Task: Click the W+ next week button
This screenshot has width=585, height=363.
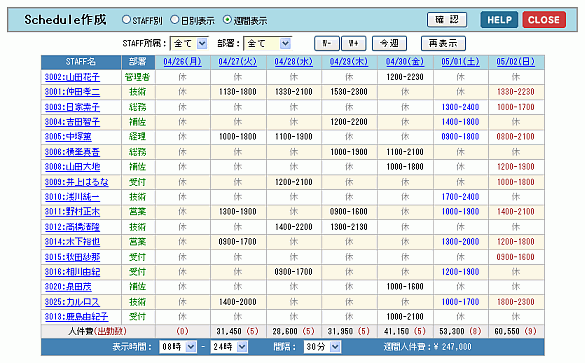Action: pos(354,44)
